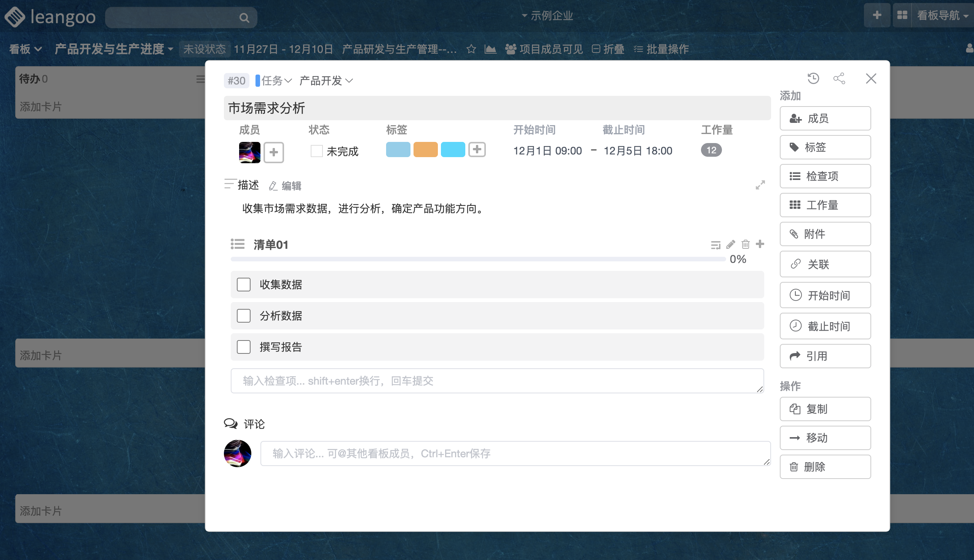The height and width of the screenshot is (560, 974).
Task: Click the pencil icon to rename 清单01
Action: 730,244
